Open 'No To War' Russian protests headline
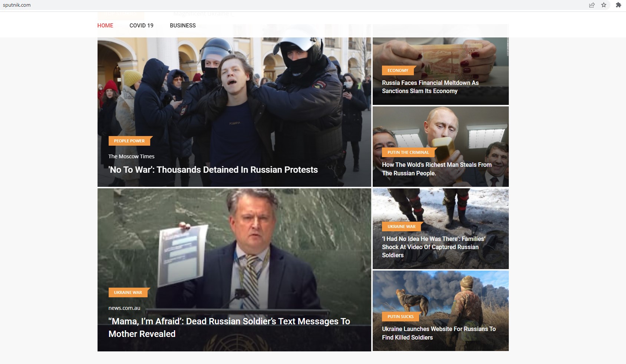 point(213,170)
